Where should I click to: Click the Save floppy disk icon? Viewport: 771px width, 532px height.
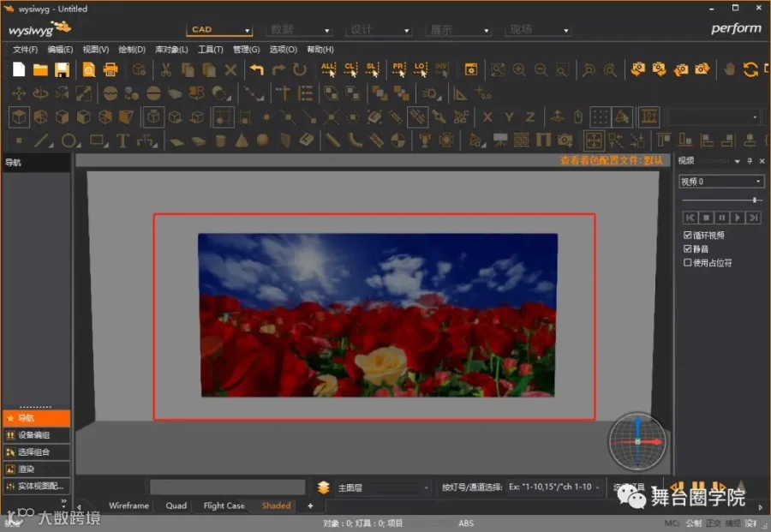pos(62,70)
